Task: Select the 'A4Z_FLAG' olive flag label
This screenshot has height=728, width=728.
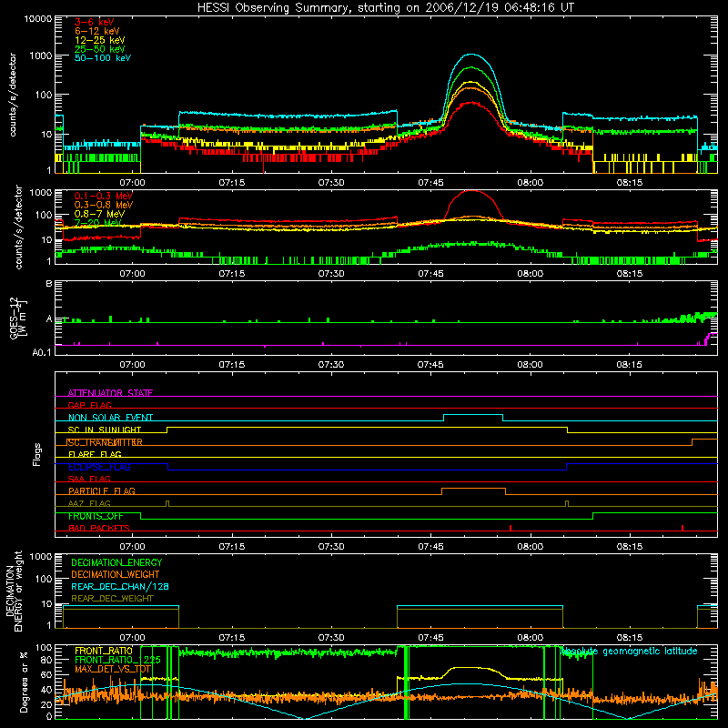Action: 89,503
